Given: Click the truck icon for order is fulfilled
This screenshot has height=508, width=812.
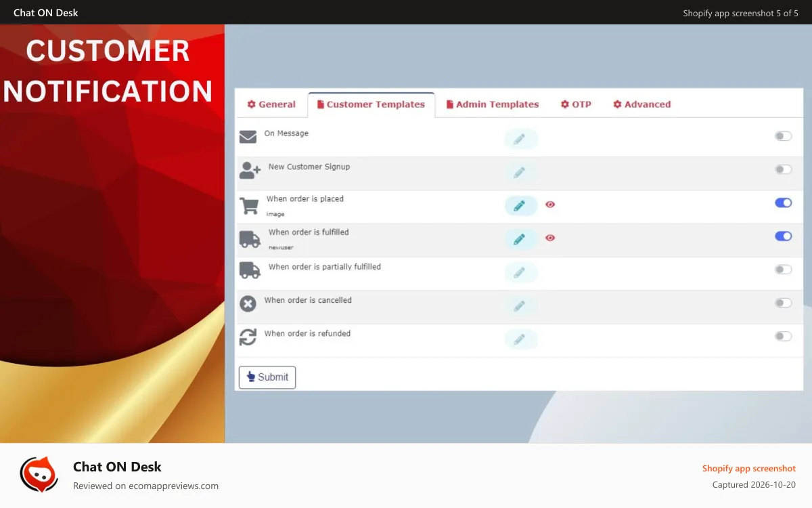Looking at the screenshot, I should point(250,238).
